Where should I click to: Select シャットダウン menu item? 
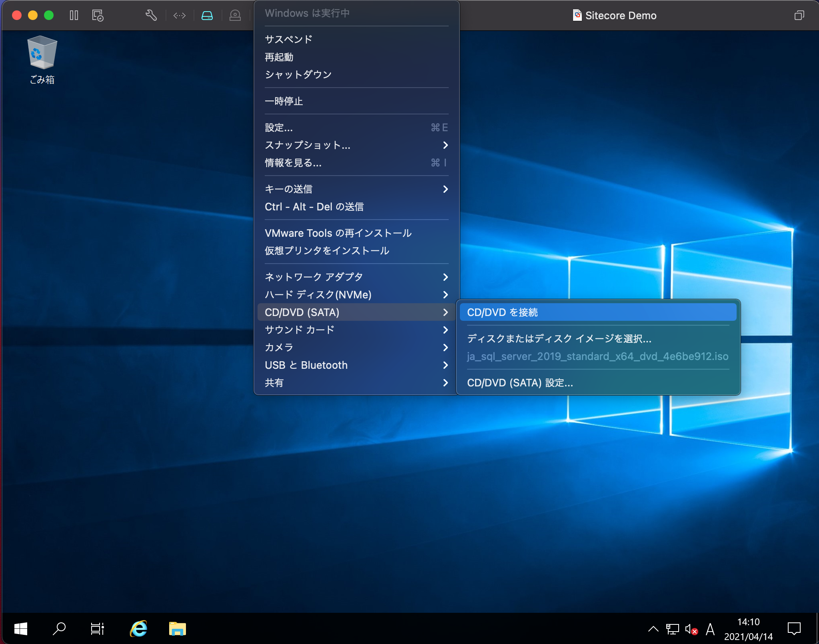tap(357, 74)
